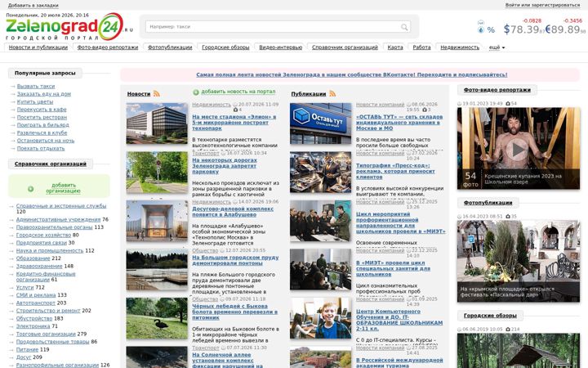
Task: Open the Новости RSS feed icon
Action: [x=156, y=94]
